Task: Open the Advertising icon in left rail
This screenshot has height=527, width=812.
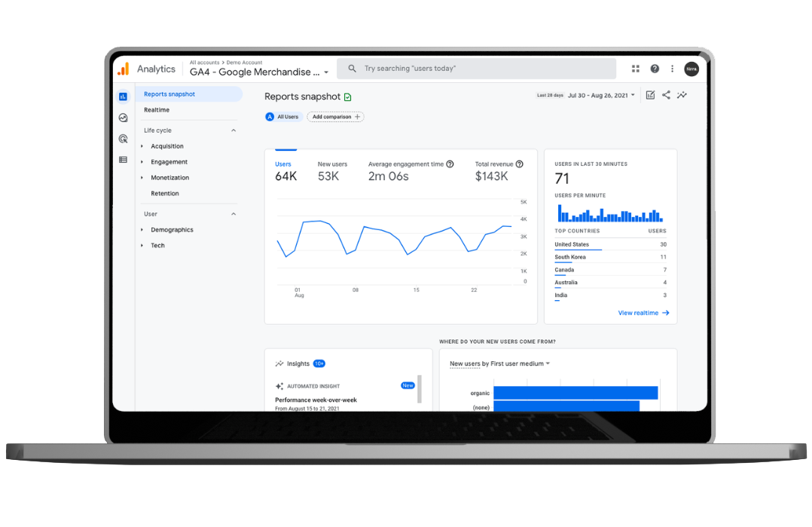Action: pyautogui.click(x=123, y=139)
